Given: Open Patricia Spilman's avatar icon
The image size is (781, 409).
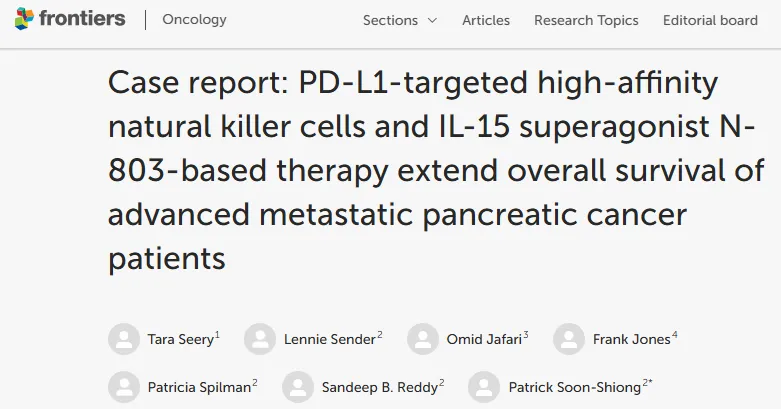Looking at the screenshot, I should 124,387.
